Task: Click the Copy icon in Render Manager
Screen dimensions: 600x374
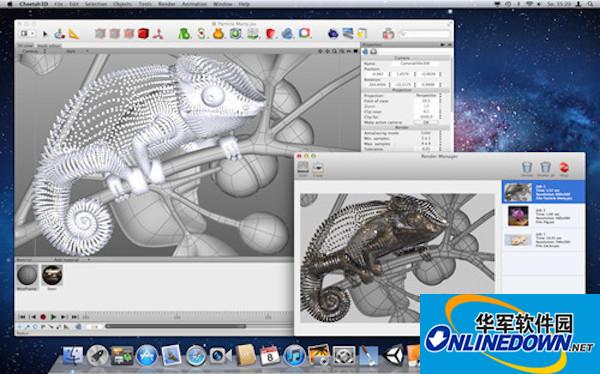Action: 318,169
